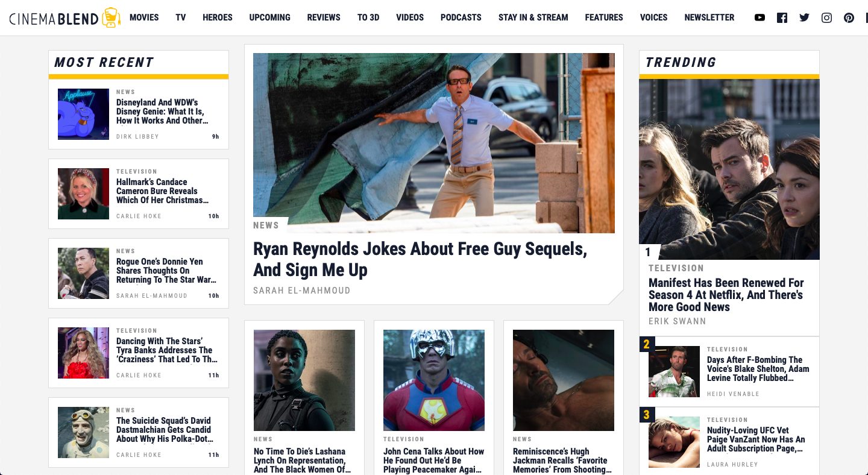Open David Dastmalchian Suicide Squad article

tap(165, 430)
